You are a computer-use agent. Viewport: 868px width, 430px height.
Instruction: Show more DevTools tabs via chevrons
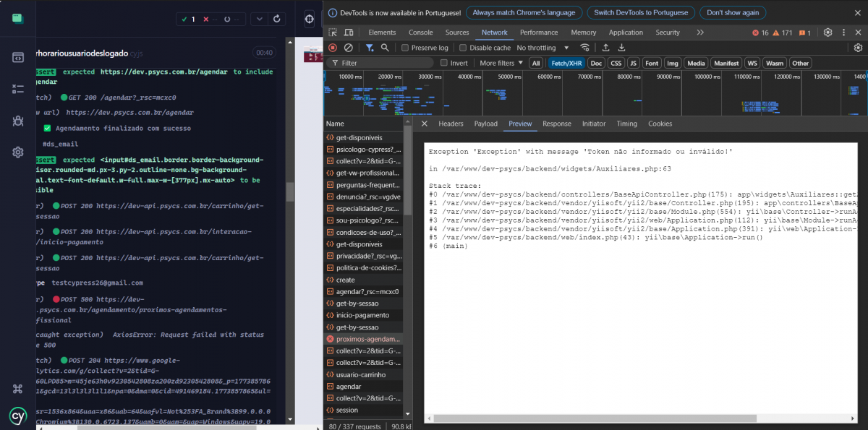click(x=699, y=33)
